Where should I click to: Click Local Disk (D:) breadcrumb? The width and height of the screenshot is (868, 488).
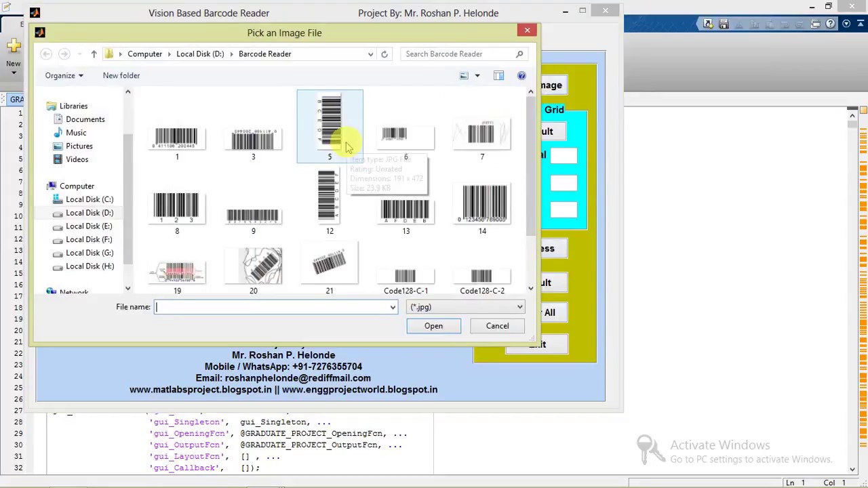click(x=200, y=54)
